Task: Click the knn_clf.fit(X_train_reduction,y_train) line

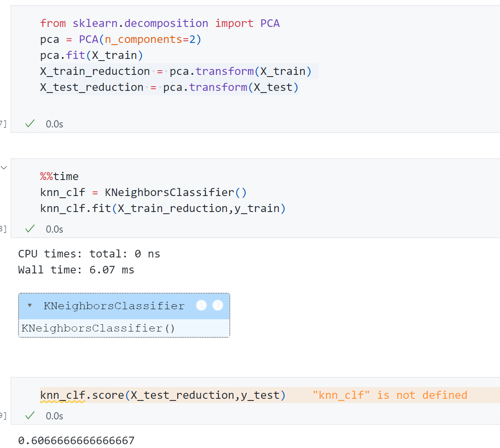Action: click(163, 208)
